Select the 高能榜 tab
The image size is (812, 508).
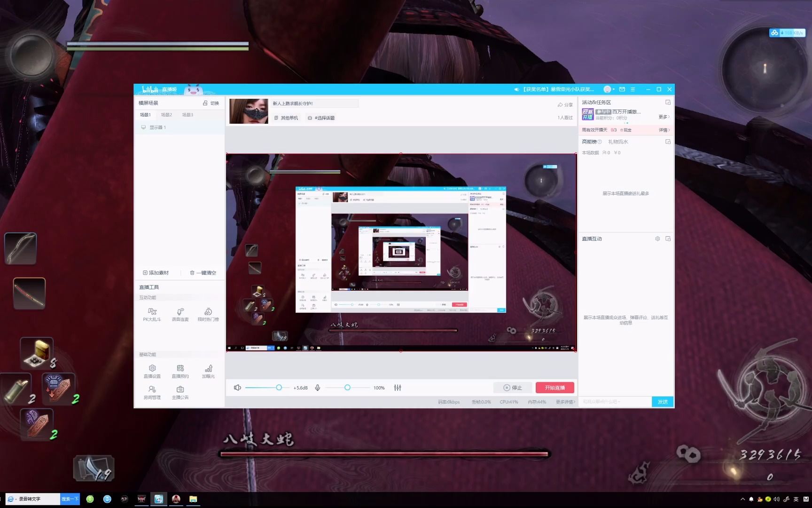pos(589,142)
